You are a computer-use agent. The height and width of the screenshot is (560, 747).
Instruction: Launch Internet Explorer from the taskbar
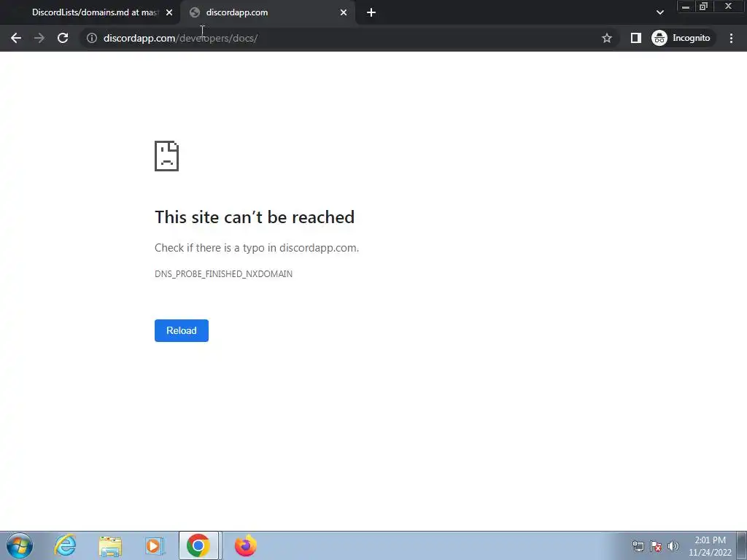click(x=65, y=545)
